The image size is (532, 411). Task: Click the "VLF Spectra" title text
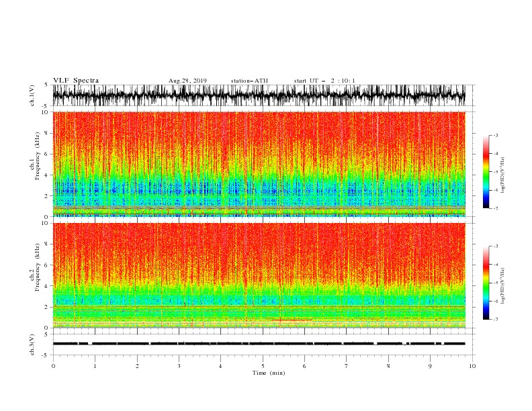tap(76, 81)
